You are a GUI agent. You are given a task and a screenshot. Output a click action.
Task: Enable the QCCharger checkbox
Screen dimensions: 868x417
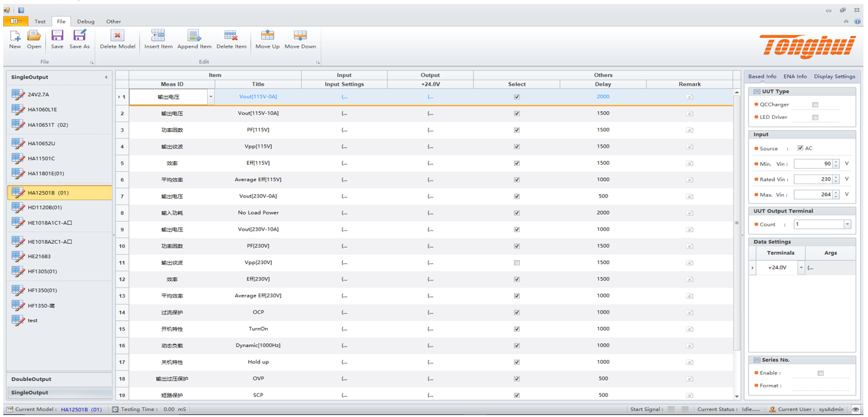(x=815, y=105)
